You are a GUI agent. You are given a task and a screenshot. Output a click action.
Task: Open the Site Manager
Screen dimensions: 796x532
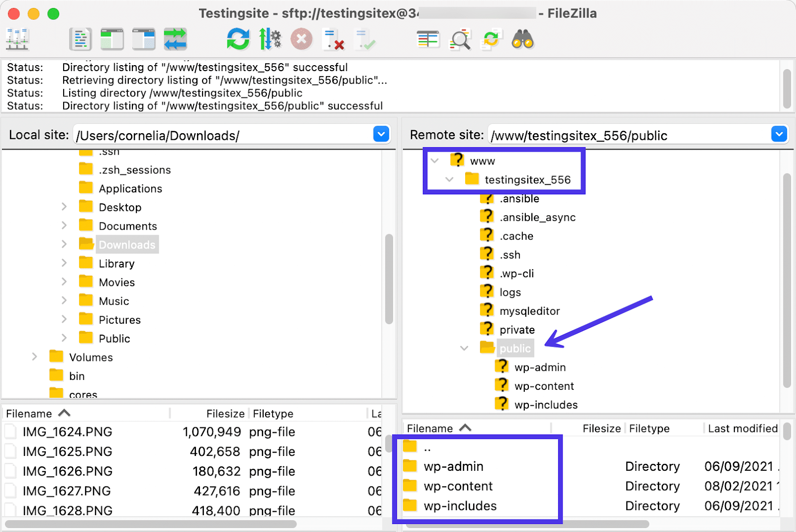17,39
